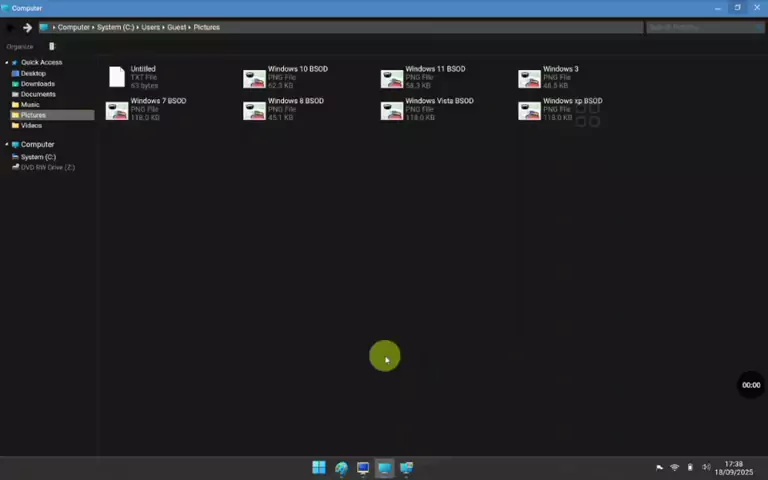Launch the browser from the taskbar
Screen dimensions: 768x480
point(341,467)
